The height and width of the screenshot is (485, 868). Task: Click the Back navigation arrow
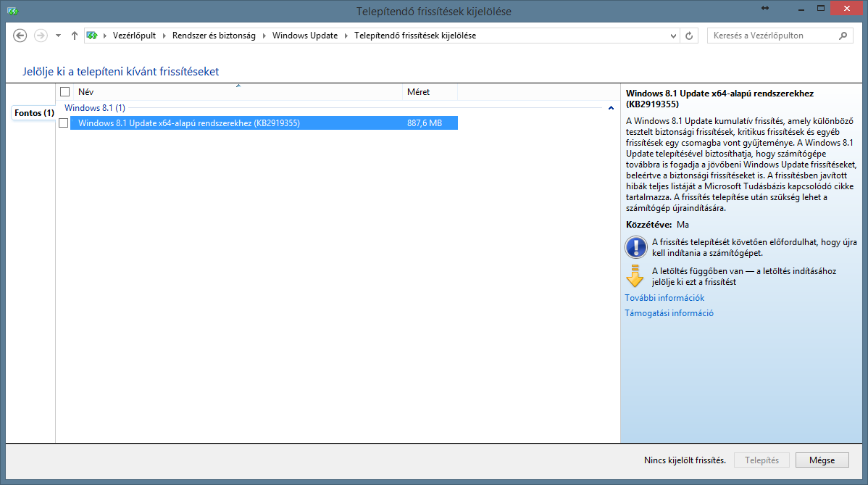20,36
